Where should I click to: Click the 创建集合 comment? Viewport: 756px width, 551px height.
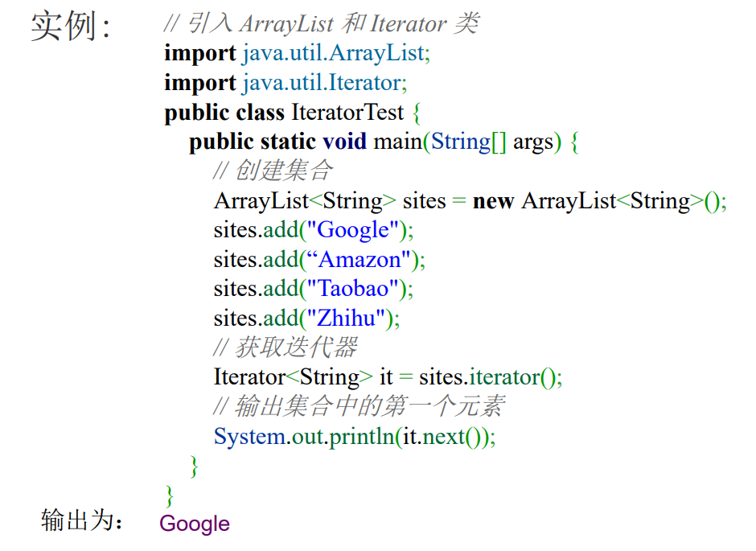273,171
